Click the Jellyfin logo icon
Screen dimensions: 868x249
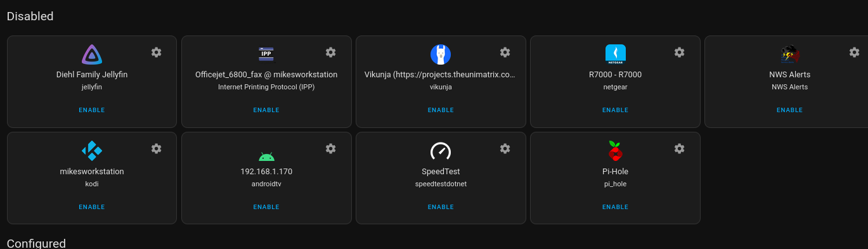pos(92,54)
